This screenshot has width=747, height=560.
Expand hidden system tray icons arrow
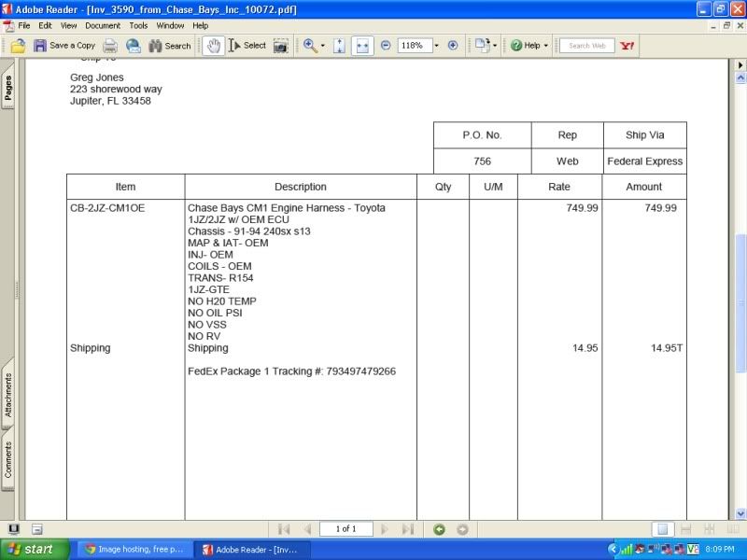click(x=613, y=549)
